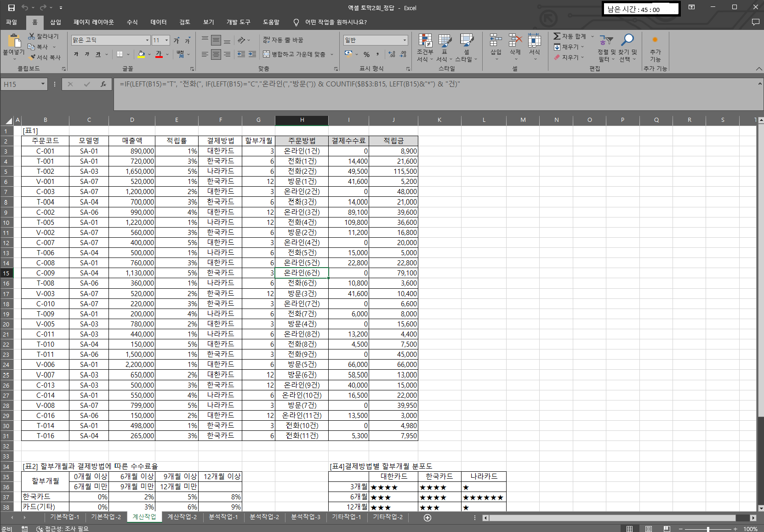Expand the number format dropdown (일반)
This screenshot has height=532, width=764.
coord(405,40)
